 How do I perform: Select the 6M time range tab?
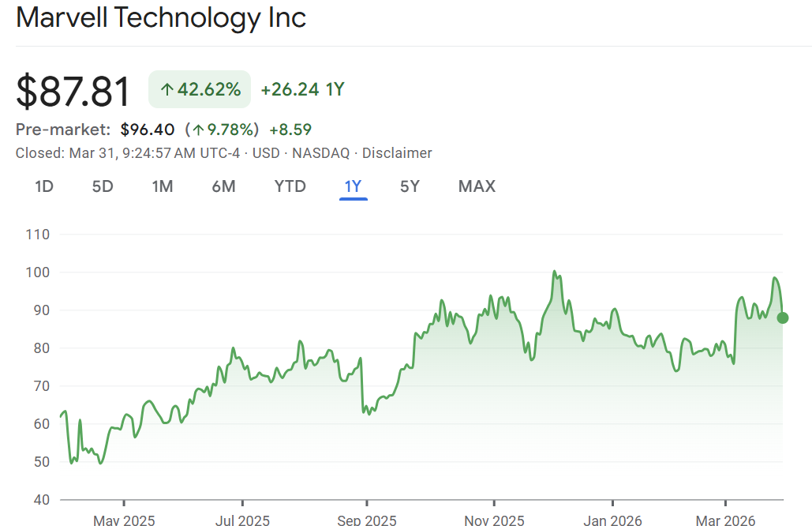[223, 186]
